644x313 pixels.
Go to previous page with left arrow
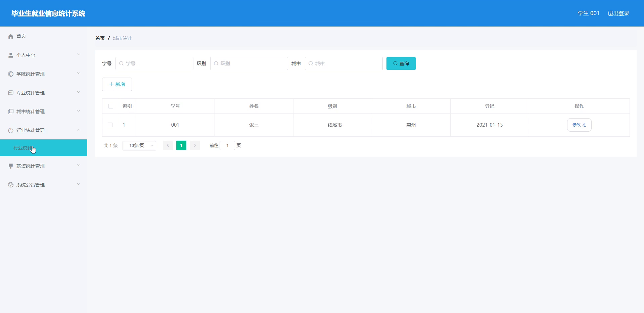tap(168, 145)
